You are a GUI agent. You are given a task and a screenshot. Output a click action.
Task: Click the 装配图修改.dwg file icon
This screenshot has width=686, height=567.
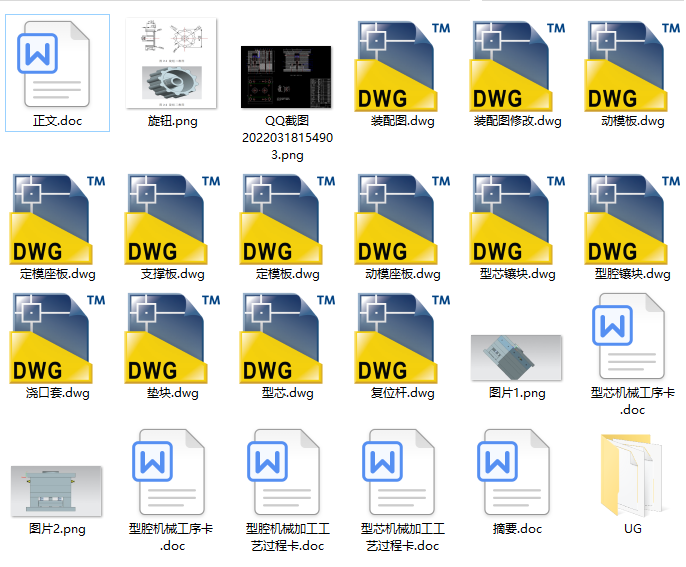[x=517, y=66]
